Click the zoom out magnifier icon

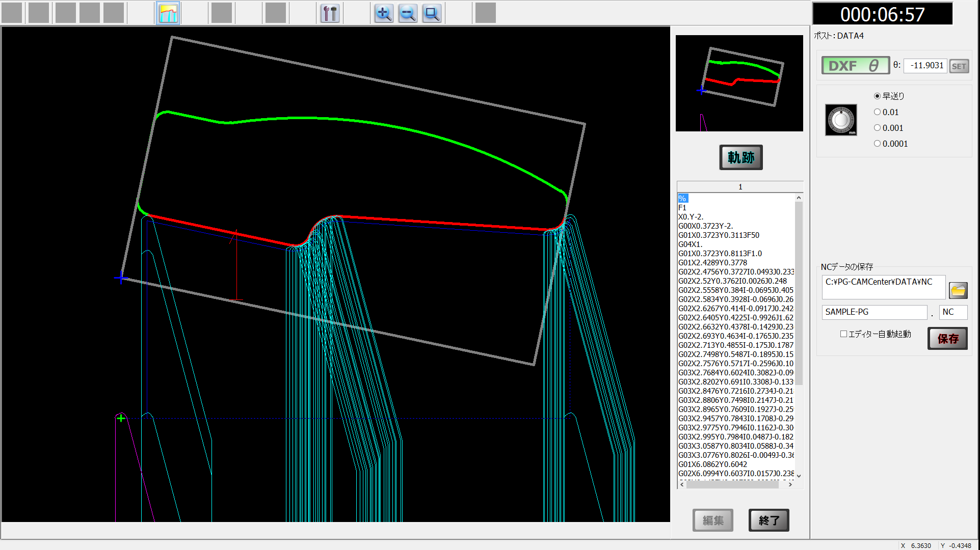pyautogui.click(x=408, y=13)
